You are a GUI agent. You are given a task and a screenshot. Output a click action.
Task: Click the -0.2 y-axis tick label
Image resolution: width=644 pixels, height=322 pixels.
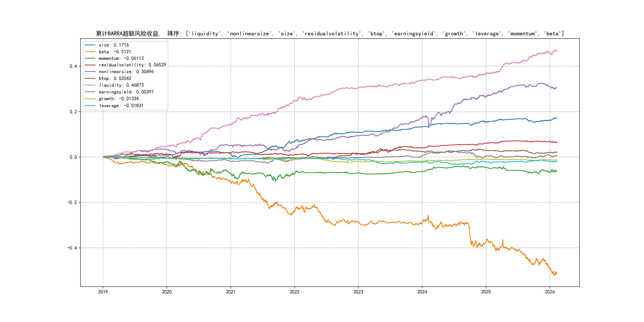pyautogui.click(x=72, y=202)
